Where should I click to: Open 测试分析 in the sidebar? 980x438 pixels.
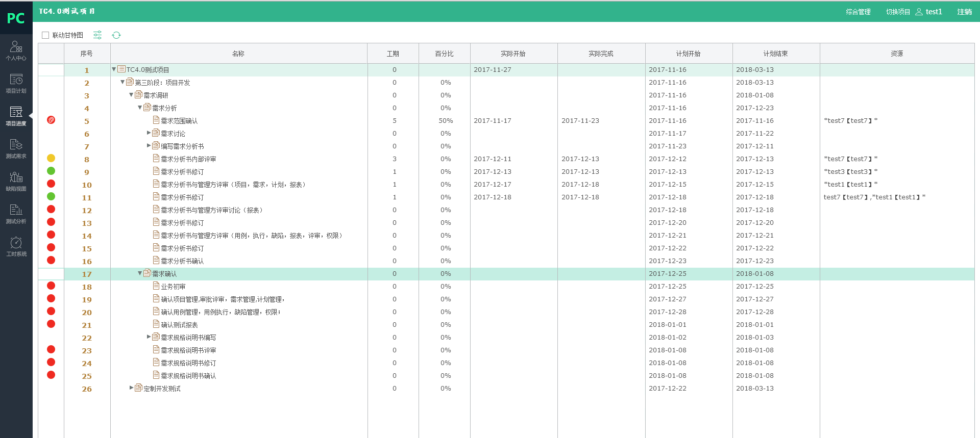[16, 214]
